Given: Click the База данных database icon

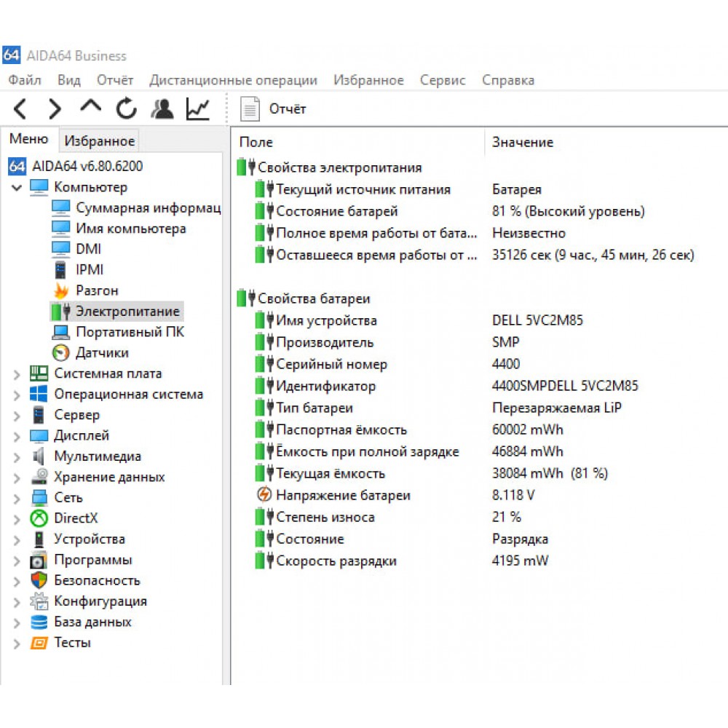Looking at the screenshot, I should click(39, 622).
